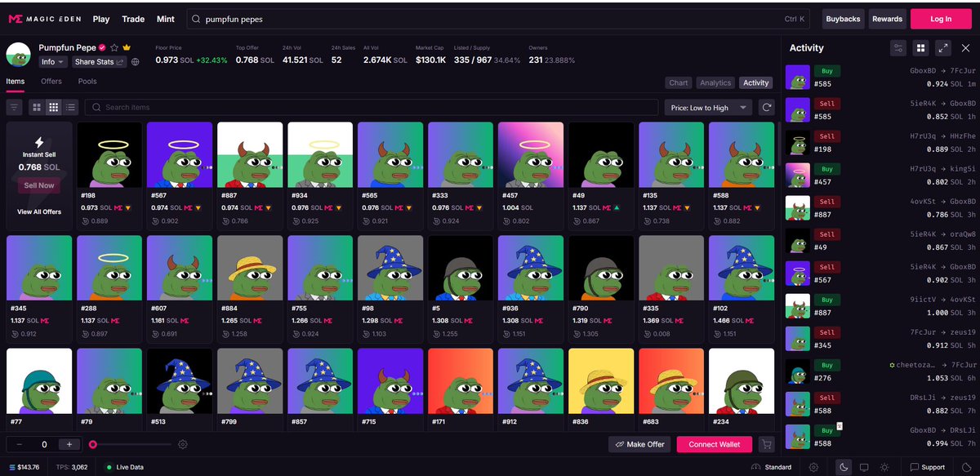This screenshot has height=476, width=980.
Task: Select the Standard speed mode
Action: [773, 467]
